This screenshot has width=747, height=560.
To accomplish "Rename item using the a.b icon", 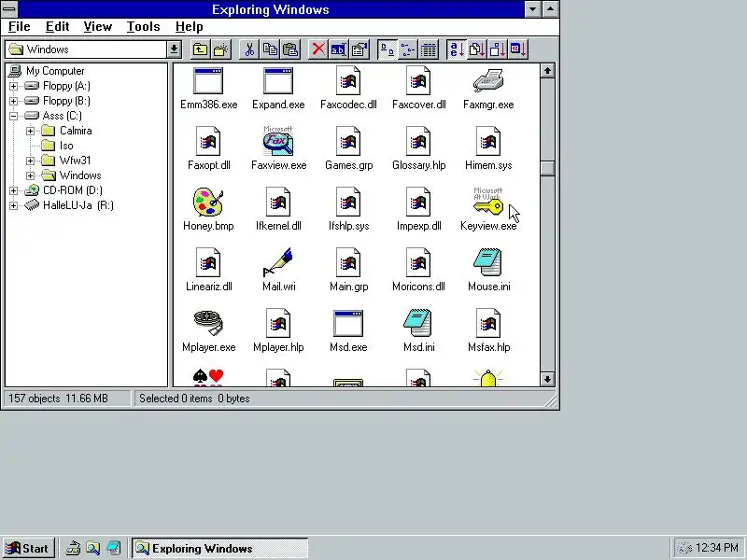I will (339, 49).
